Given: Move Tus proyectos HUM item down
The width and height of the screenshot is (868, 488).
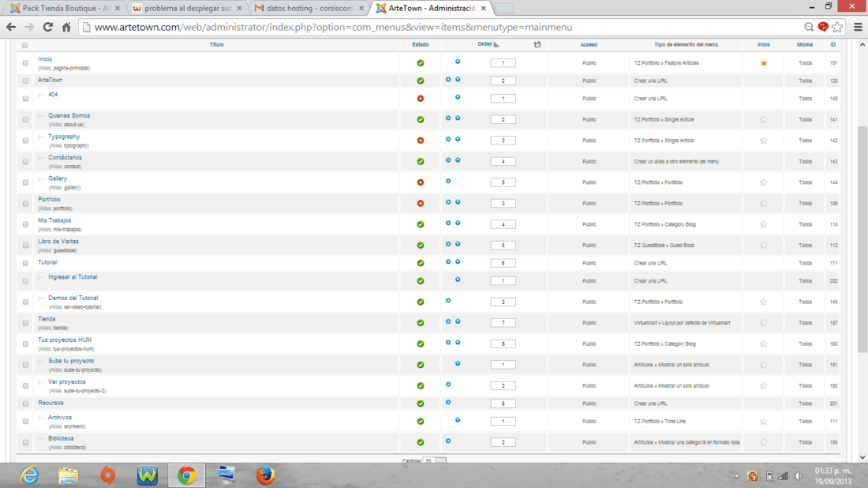Looking at the screenshot, I should (458, 343).
